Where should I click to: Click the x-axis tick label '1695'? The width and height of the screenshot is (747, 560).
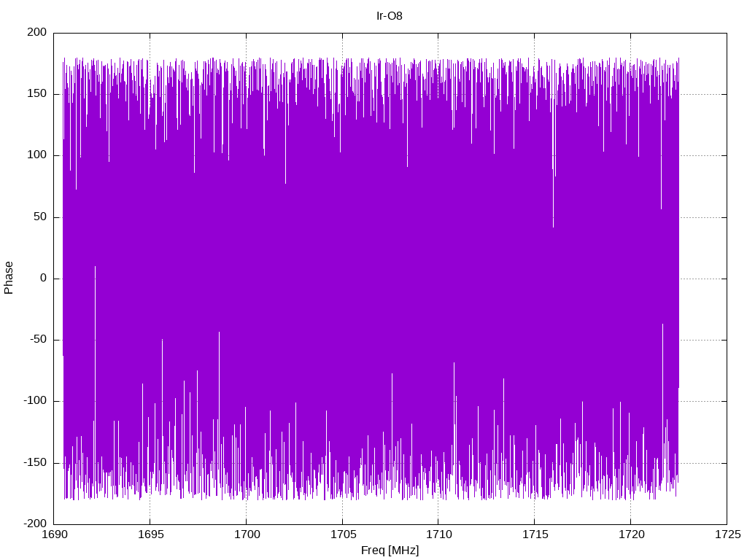pos(150,534)
